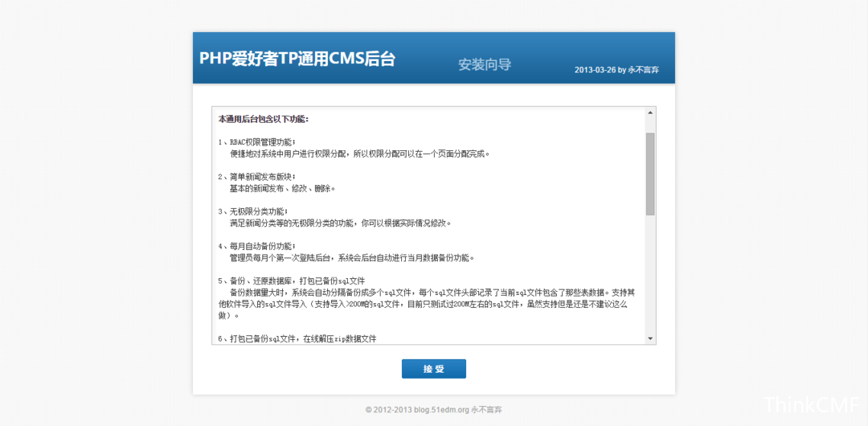Click the 本通用后台包含以下功能 heading text
The image size is (868, 426).
(x=264, y=119)
